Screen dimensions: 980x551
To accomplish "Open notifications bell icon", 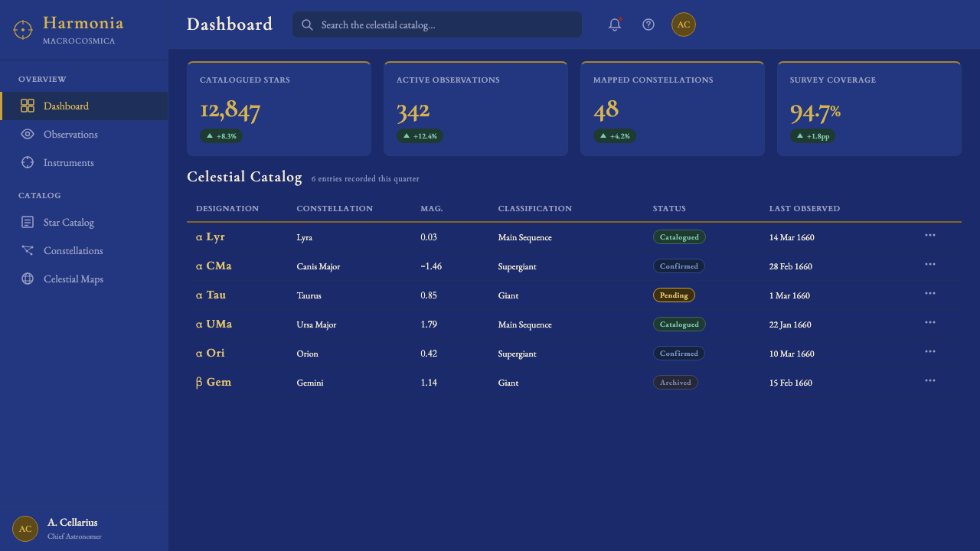I will [x=615, y=24].
